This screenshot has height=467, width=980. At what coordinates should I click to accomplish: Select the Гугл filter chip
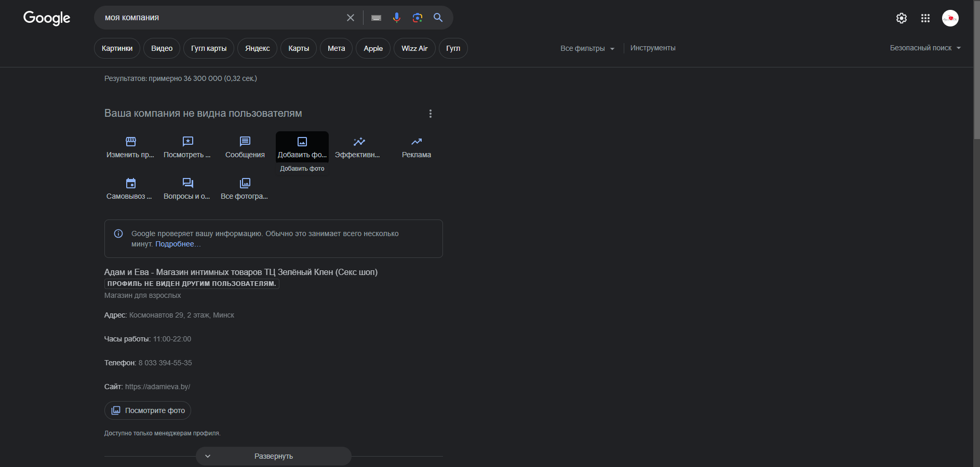pyautogui.click(x=453, y=48)
